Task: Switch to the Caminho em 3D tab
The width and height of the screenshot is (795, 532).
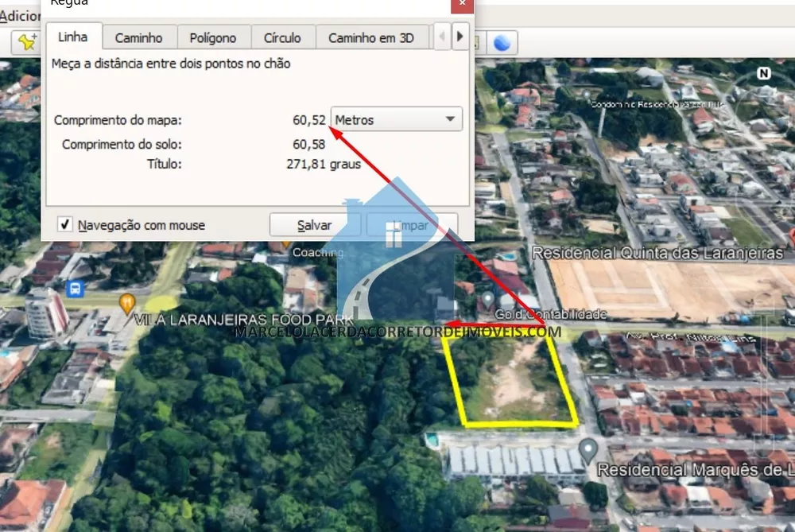Action: pyautogui.click(x=373, y=37)
